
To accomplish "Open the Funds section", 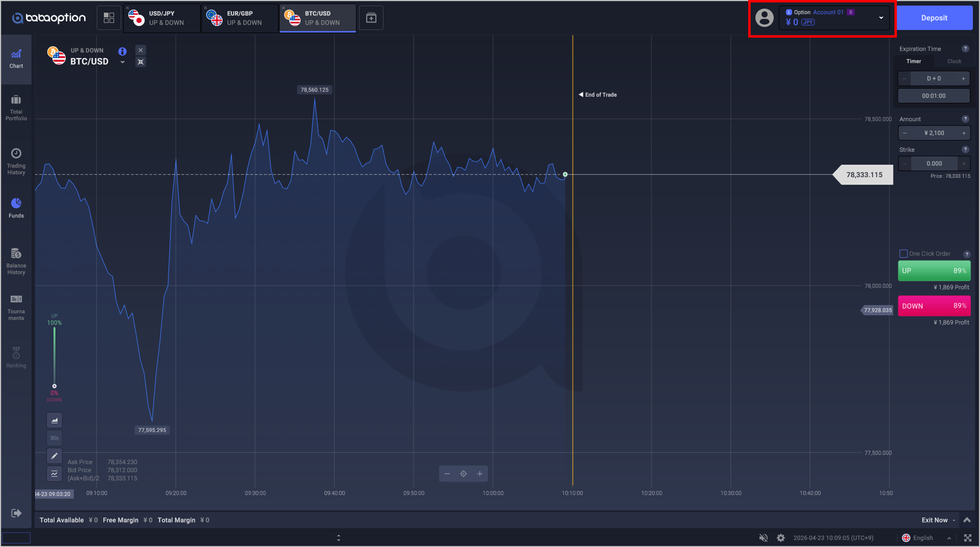I will (x=16, y=208).
